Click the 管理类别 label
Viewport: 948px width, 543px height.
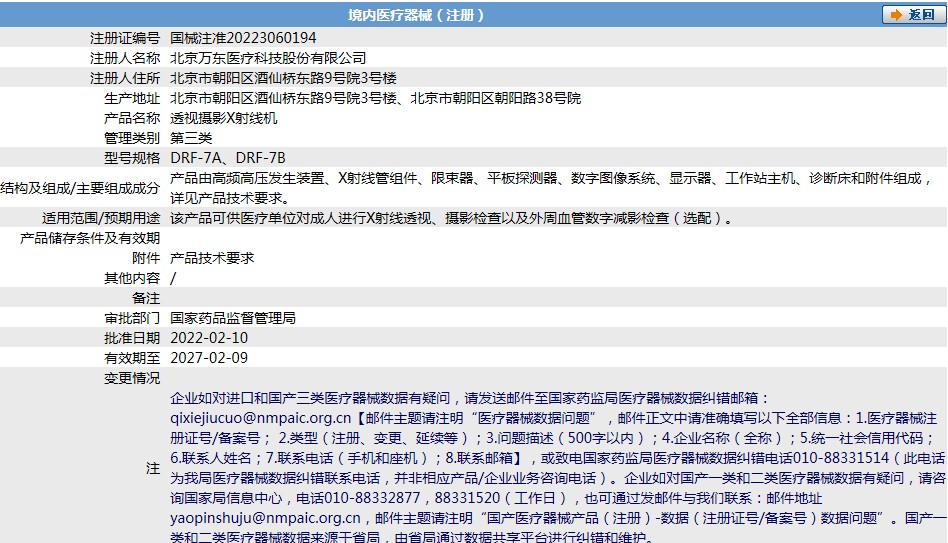click(x=132, y=138)
